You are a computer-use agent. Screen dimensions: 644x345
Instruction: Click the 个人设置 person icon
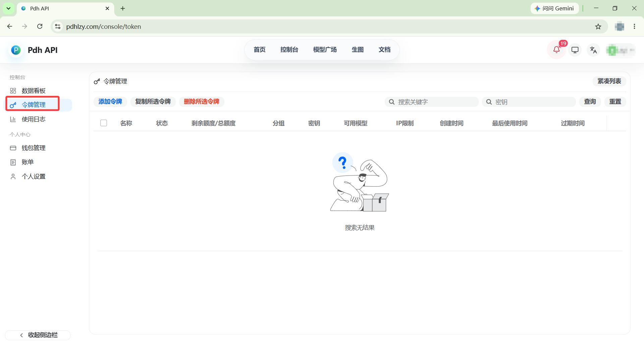pos(13,177)
